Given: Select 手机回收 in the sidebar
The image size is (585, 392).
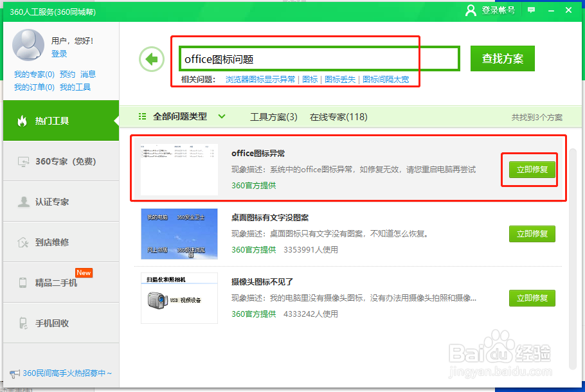Looking at the screenshot, I should tap(61, 323).
